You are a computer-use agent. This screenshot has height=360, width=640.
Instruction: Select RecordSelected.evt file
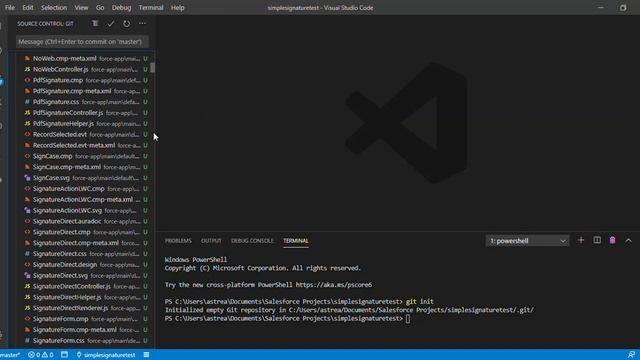[82, 134]
